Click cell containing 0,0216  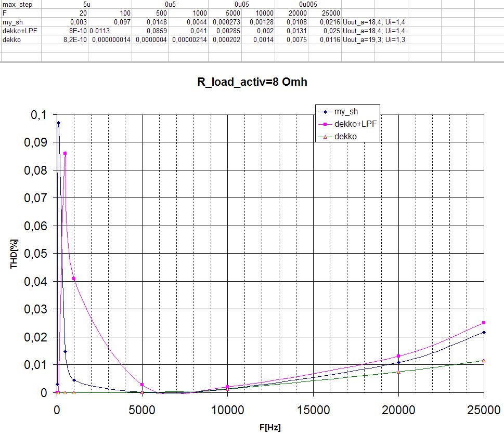point(325,22)
